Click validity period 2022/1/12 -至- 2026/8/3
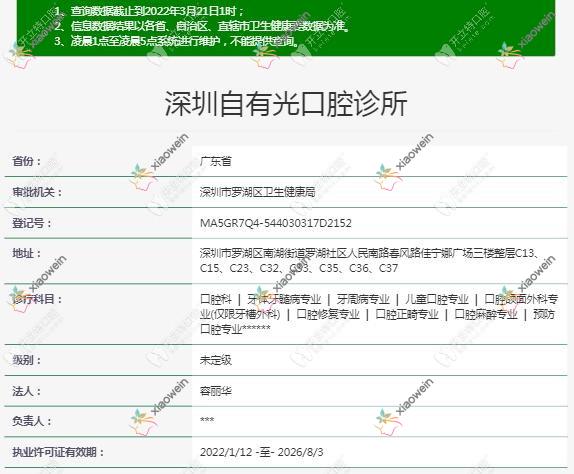 [261, 452]
